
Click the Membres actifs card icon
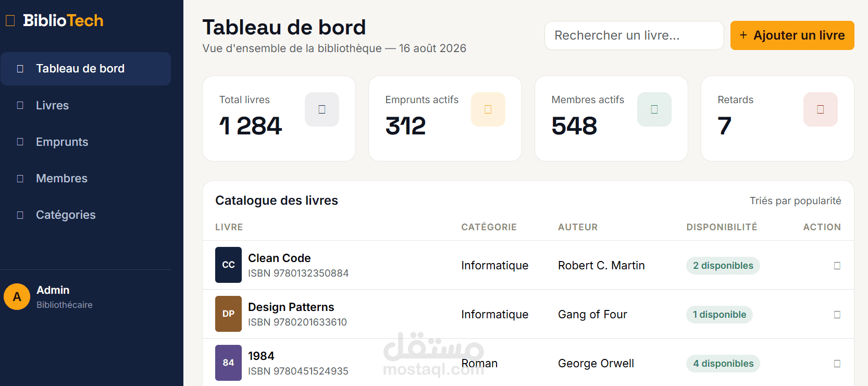pyautogui.click(x=654, y=109)
